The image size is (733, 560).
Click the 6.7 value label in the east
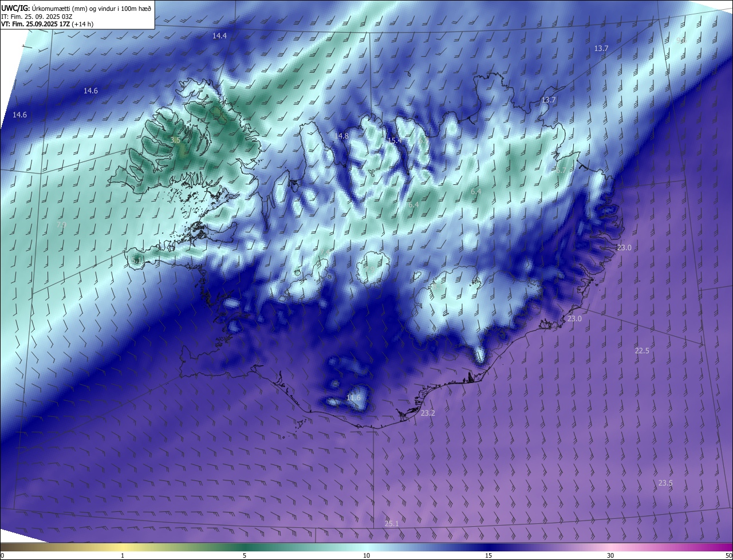[x=561, y=170]
